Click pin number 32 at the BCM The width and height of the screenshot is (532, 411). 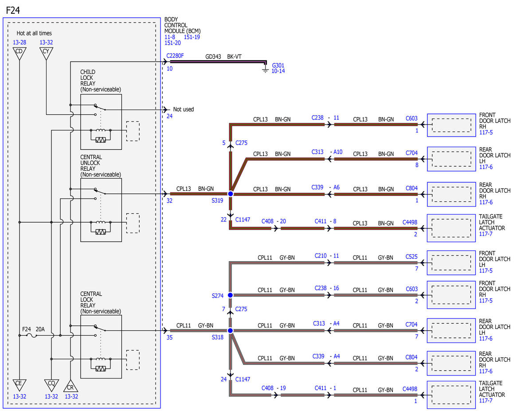pyautogui.click(x=169, y=200)
